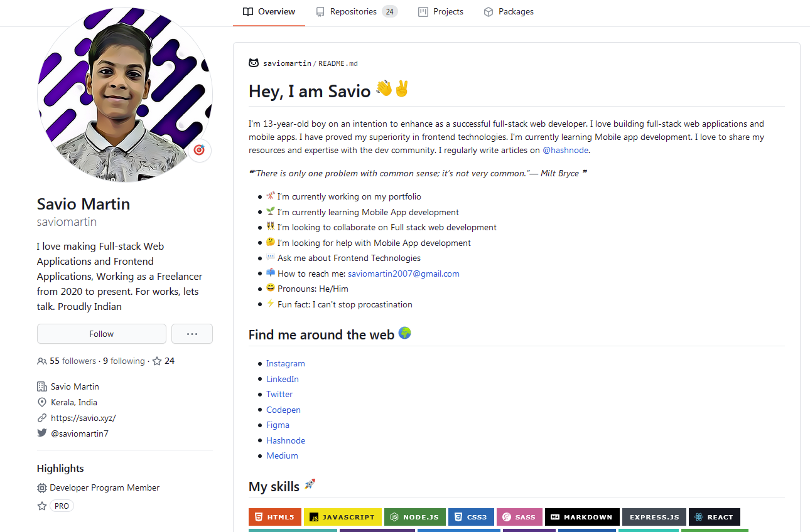Open the starred repositories count 24
Image resolution: width=810 pixels, height=532 pixels.
point(163,361)
